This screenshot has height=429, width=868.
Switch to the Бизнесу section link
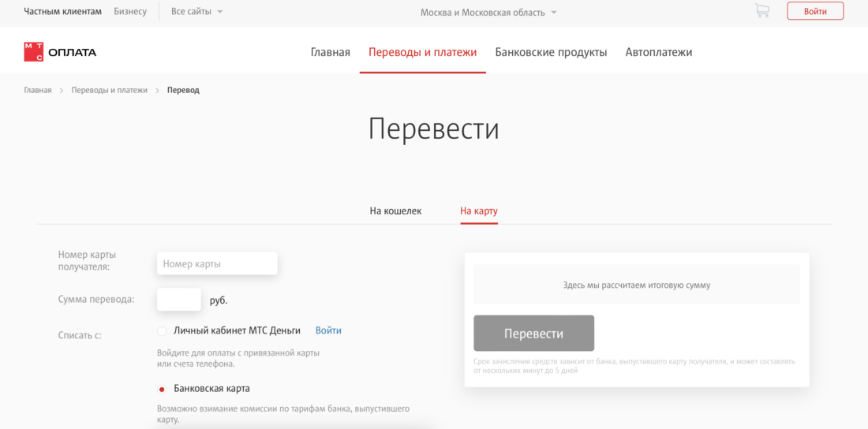pyautogui.click(x=130, y=12)
